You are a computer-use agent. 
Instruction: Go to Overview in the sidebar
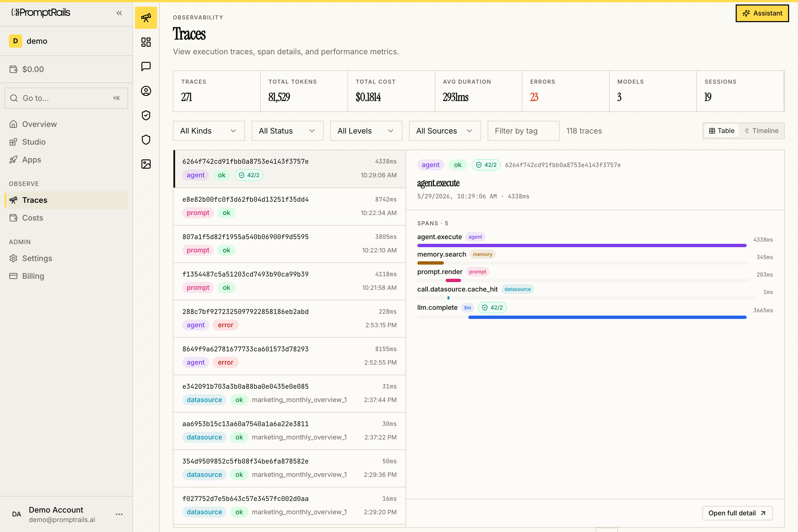pyautogui.click(x=66, y=124)
